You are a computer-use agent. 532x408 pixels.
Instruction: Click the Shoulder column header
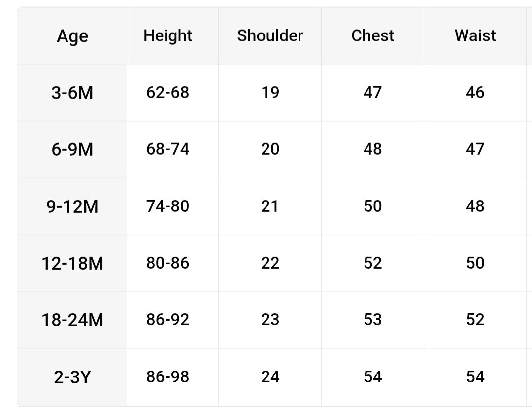(x=270, y=35)
